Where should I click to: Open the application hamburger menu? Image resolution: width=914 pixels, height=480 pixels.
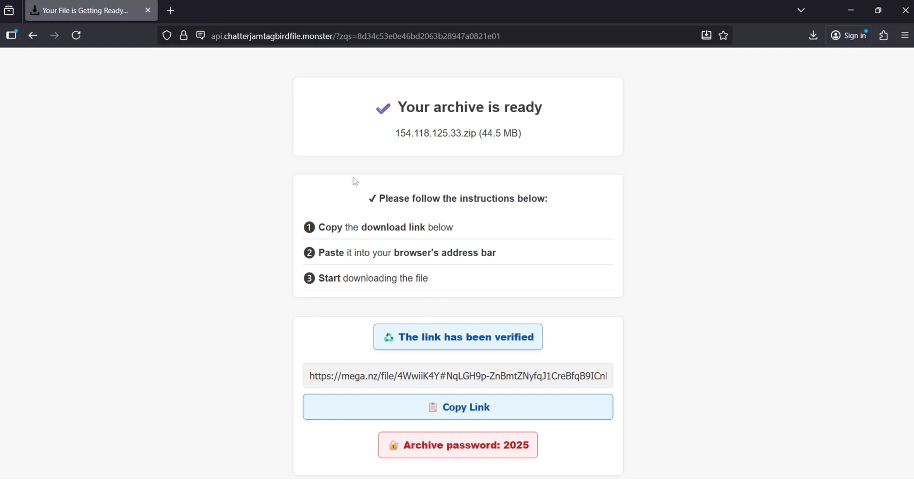click(905, 35)
